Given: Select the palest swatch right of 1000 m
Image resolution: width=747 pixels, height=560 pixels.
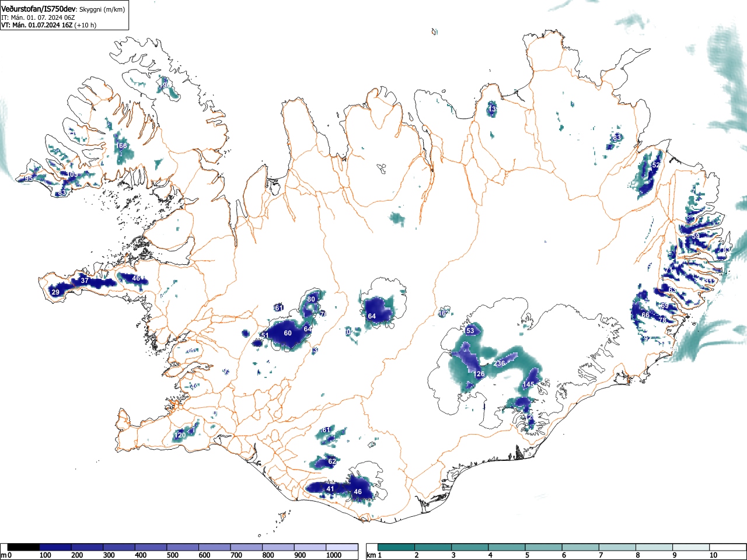Looking at the screenshot, I should coord(342,547).
